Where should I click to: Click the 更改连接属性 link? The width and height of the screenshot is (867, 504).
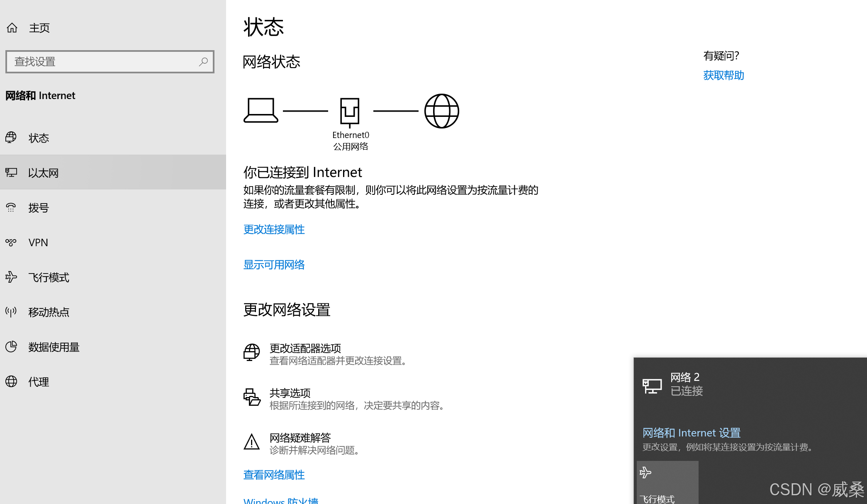click(274, 230)
